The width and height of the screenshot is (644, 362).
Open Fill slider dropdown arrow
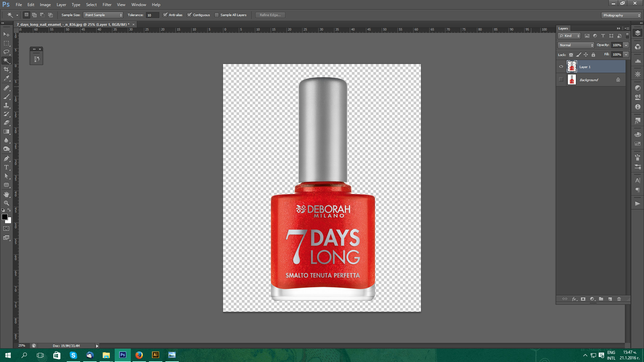[626, 54]
